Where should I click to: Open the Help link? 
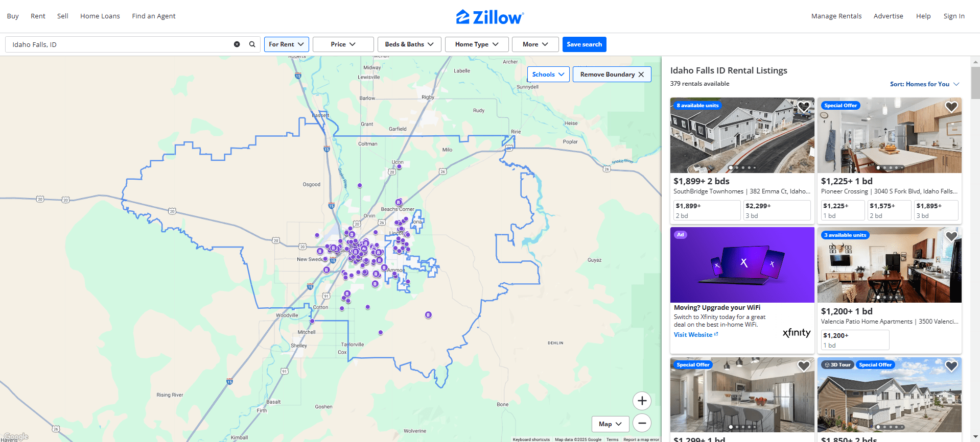[x=923, y=16]
